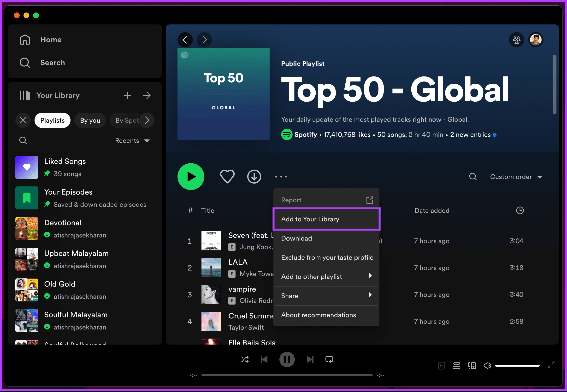Select the Playlists filter chip
Screen dimensions: 567x392
(x=53, y=120)
